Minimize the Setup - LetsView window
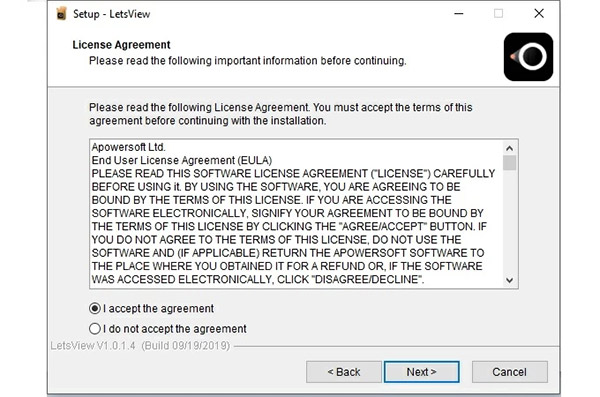This screenshot has width=600, height=397. 459,14
